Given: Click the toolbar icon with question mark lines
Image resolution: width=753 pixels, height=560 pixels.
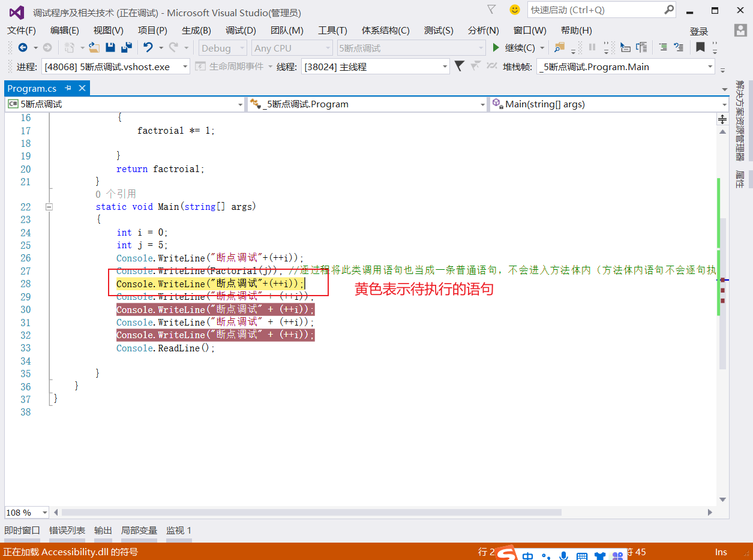Looking at the screenshot, I should click(679, 47).
